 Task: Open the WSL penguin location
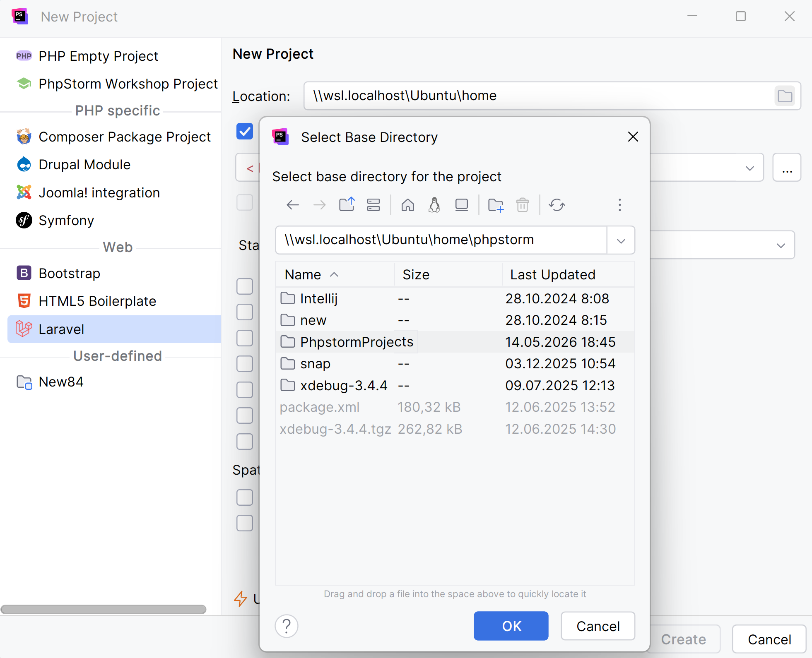click(x=434, y=205)
